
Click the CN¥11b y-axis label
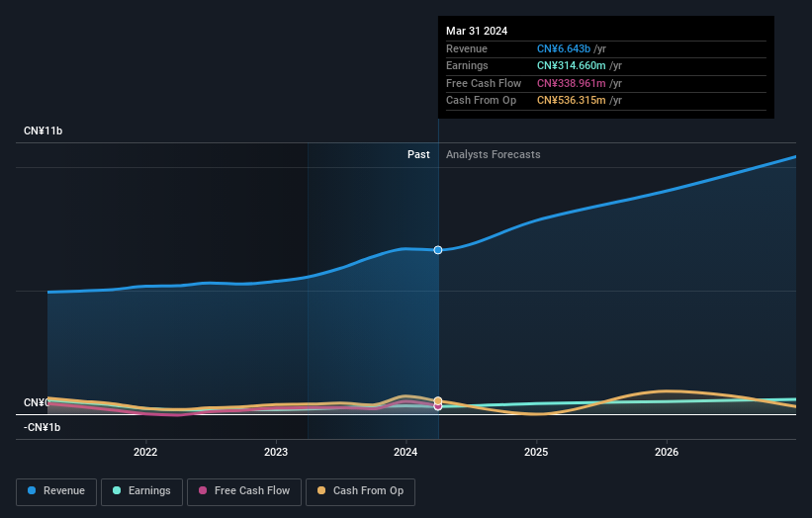click(43, 130)
